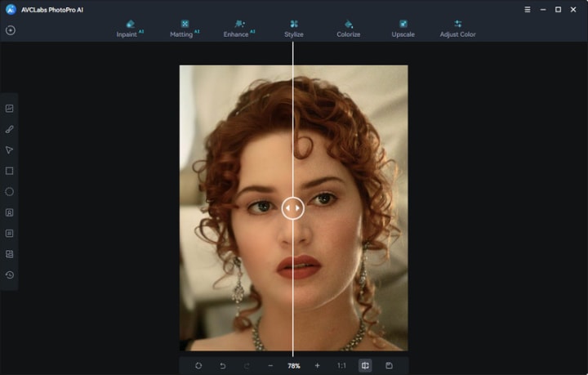Screen dimensions: 588x375
Task: Click the before/after comparison slider handle
Action: point(293,208)
